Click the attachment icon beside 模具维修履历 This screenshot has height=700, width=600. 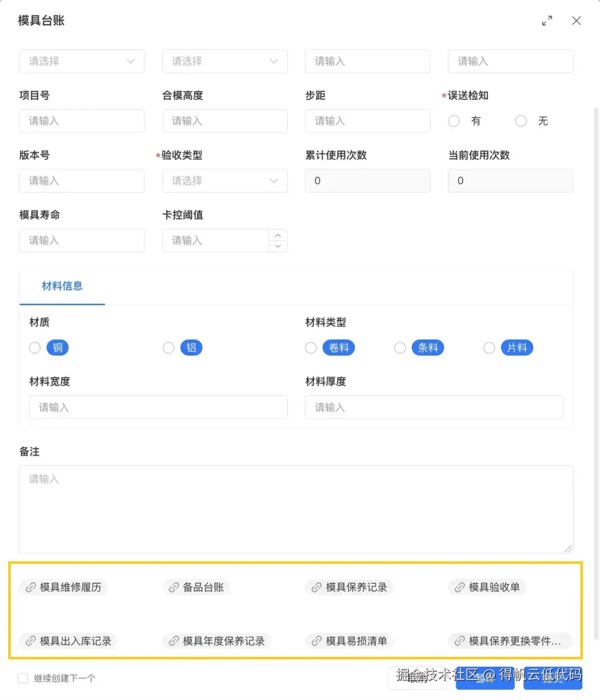pos(32,587)
